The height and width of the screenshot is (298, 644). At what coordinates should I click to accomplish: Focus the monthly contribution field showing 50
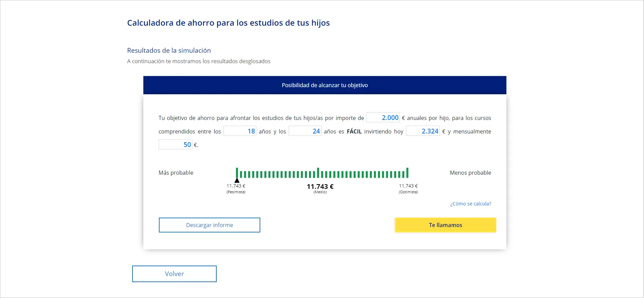click(175, 145)
